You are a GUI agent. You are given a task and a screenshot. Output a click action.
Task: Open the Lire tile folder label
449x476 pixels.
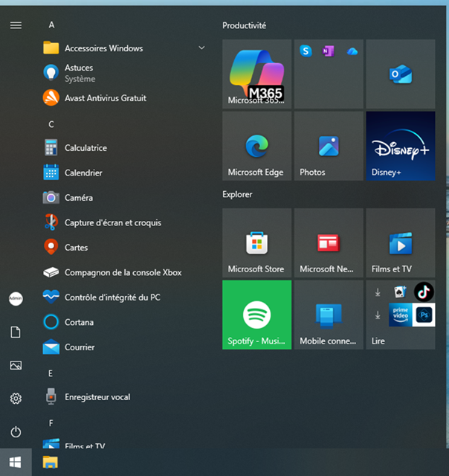click(x=378, y=341)
